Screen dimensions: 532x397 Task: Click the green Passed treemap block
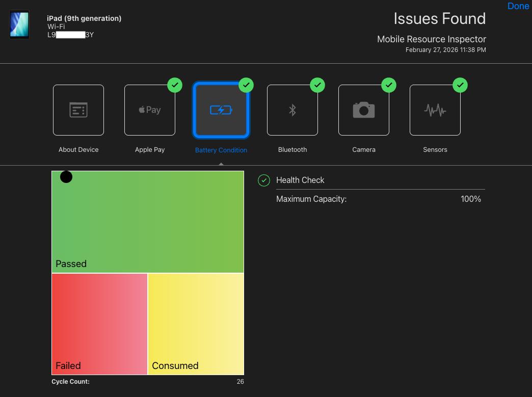point(148,222)
